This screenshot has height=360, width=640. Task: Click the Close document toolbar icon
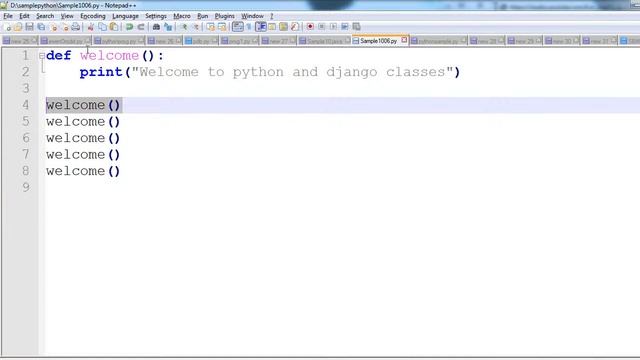pos(53,27)
